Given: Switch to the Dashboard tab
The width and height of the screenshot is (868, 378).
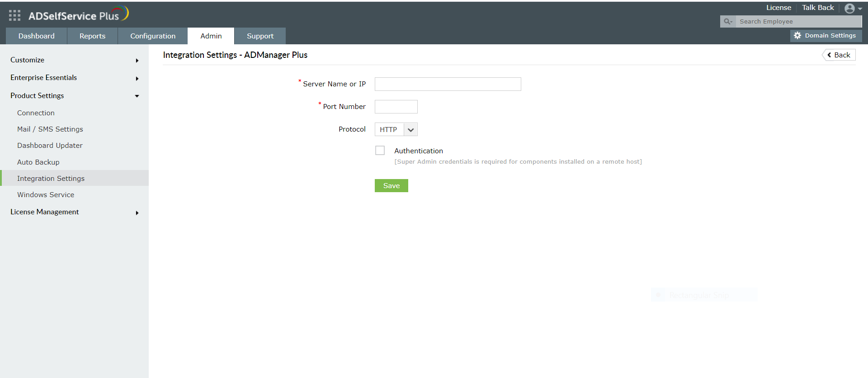Looking at the screenshot, I should (x=36, y=36).
